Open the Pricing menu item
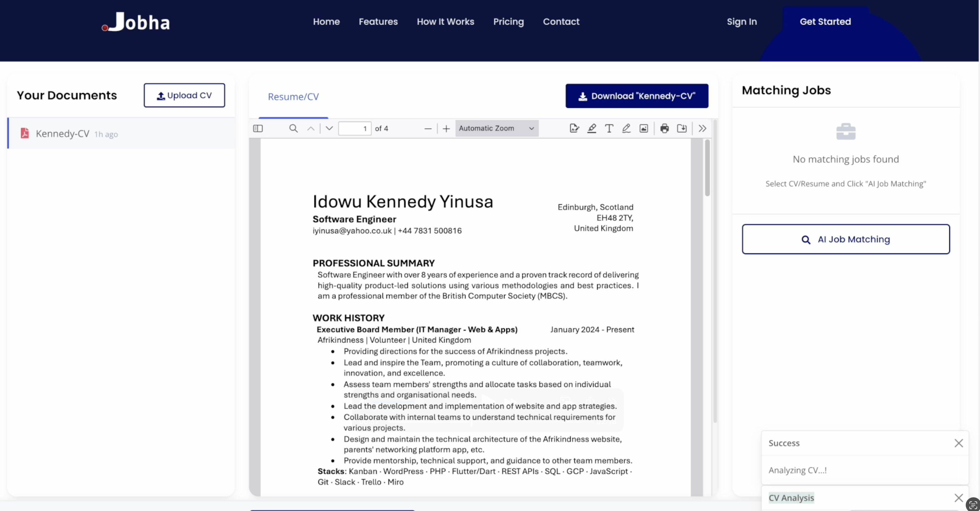The width and height of the screenshot is (980, 511). click(508, 22)
